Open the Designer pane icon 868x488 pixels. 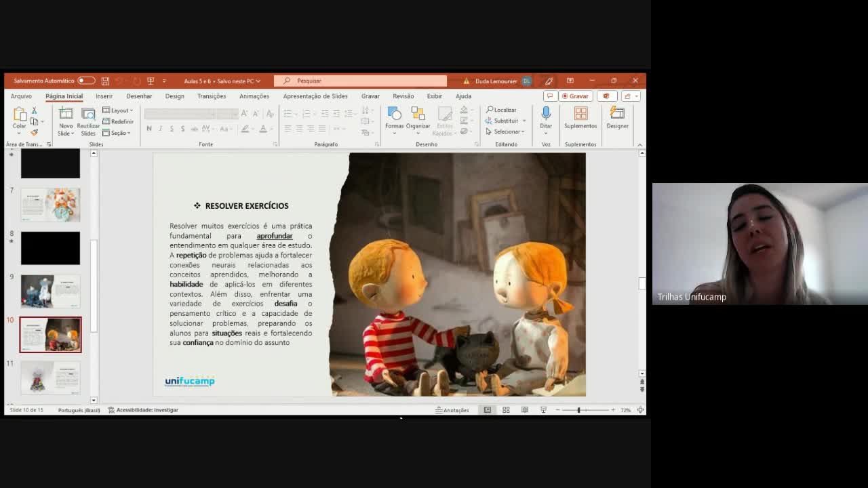point(617,114)
